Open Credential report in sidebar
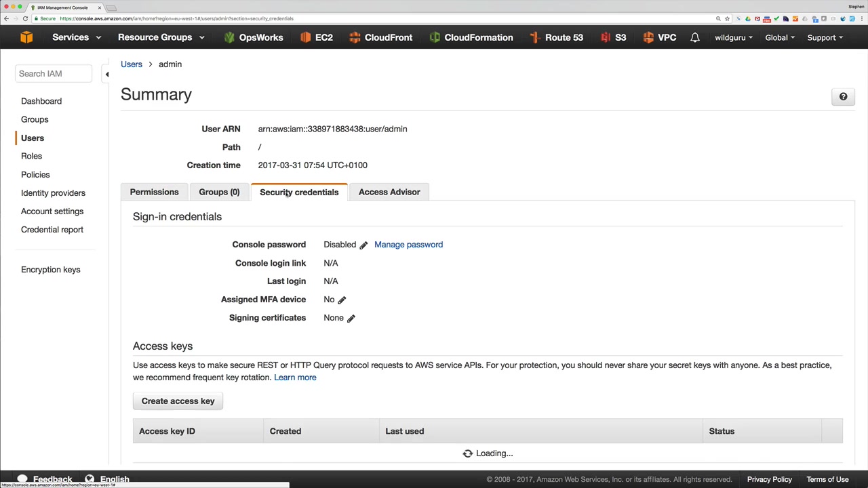 52,229
